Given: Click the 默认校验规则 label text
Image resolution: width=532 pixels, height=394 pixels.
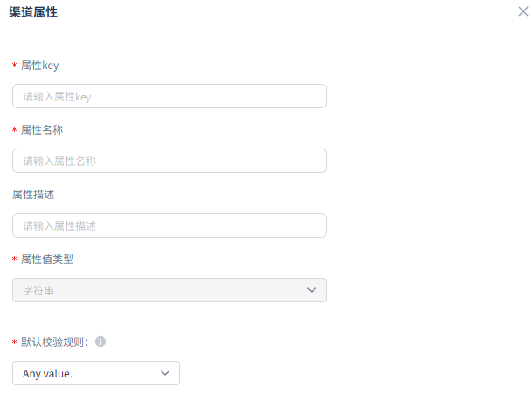Looking at the screenshot, I should [x=55, y=342].
